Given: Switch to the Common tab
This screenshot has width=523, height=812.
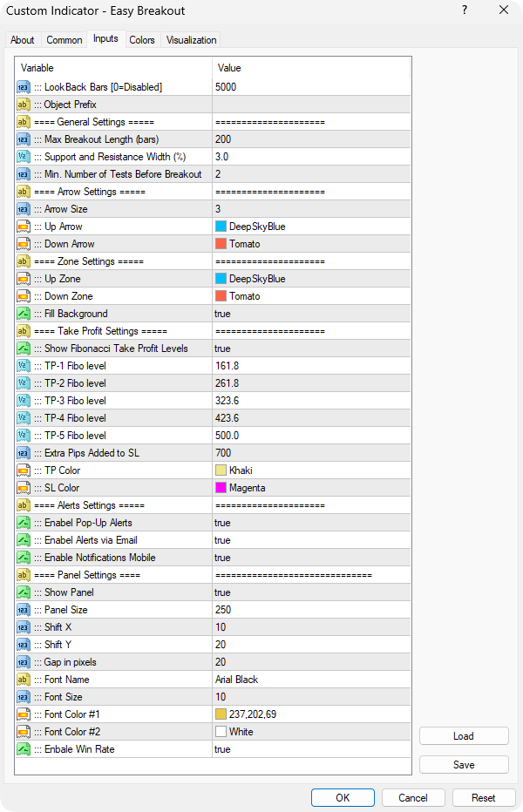Looking at the screenshot, I should tap(65, 40).
